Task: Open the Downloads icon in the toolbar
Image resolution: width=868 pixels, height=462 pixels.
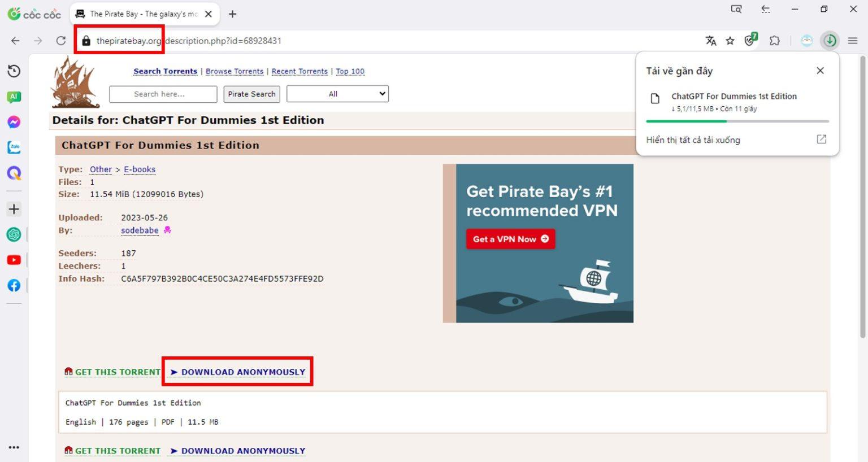Action: tap(830, 41)
